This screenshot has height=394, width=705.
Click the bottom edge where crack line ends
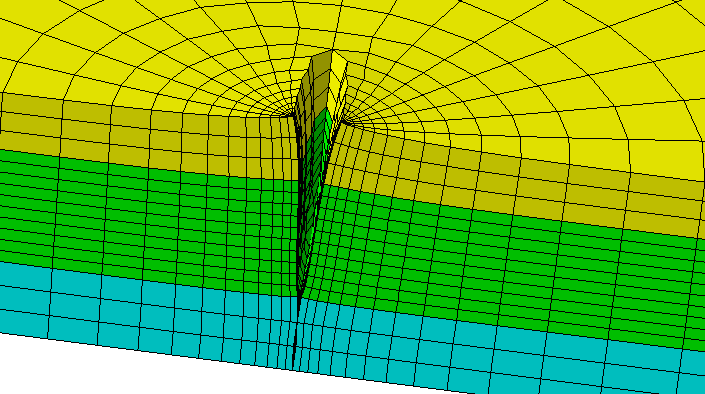[x=293, y=368]
